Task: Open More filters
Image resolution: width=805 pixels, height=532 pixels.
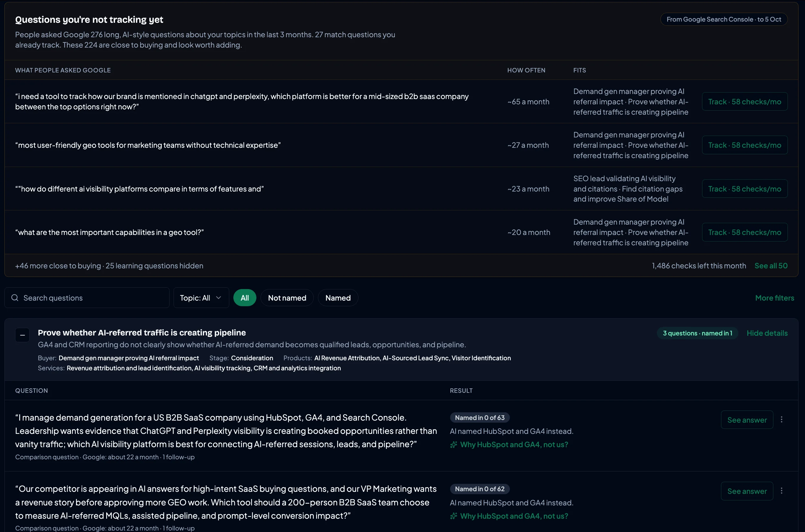Action: (775, 298)
